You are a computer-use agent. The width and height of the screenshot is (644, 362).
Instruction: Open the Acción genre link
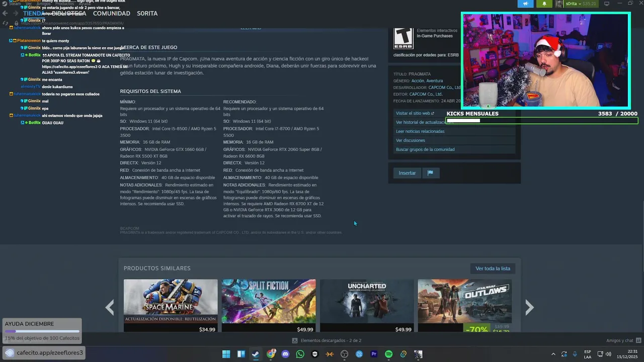pyautogui.click(x=418, y=81)
